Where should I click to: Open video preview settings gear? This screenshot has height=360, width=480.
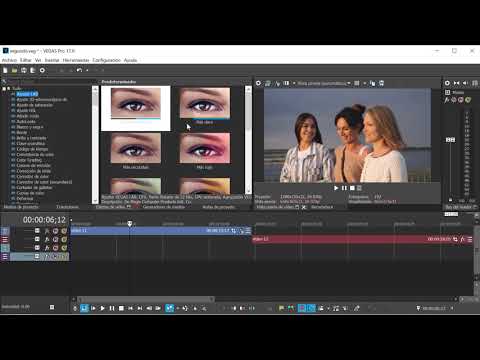pyautogui.click(x=258, y=83)
